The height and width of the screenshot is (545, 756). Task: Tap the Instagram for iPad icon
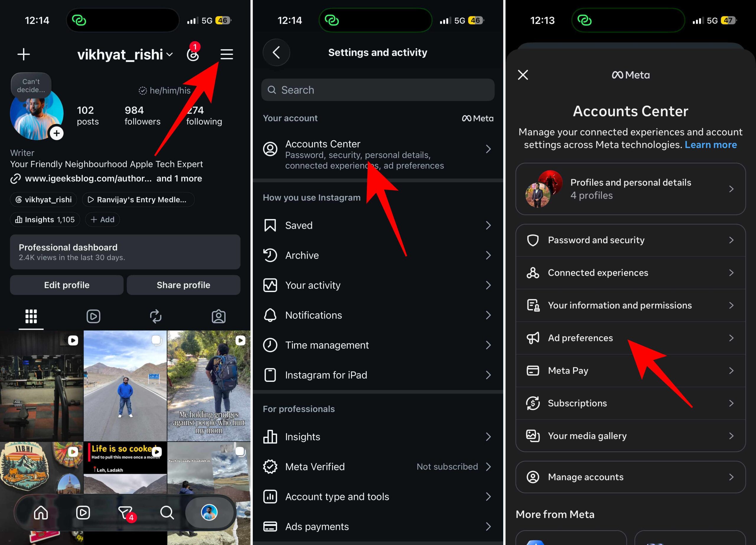pyautogui.click(x=270, y=375)
